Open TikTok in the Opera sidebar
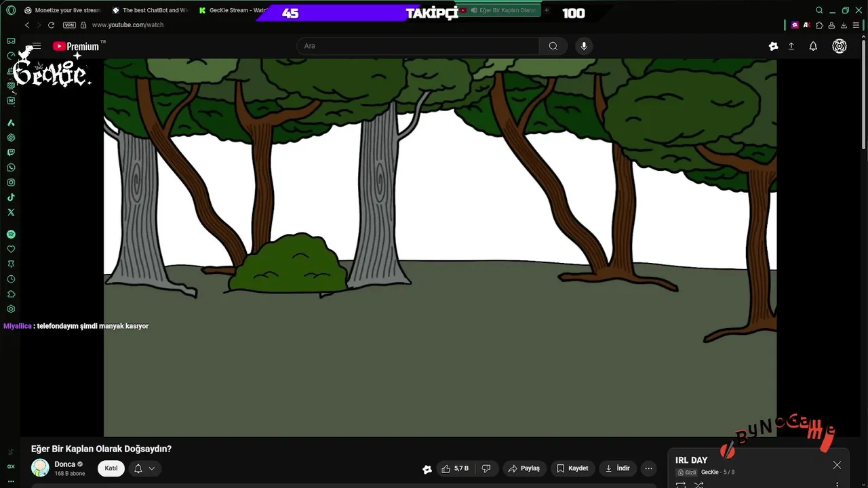The image size is (868, 488). pyautogui.click(x=11, y=197)
